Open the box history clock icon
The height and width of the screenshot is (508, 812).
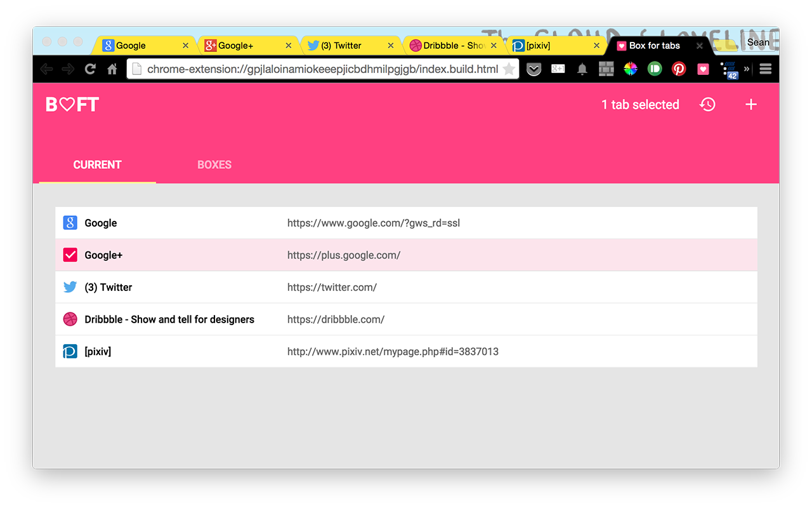click(x=707, y=105)
